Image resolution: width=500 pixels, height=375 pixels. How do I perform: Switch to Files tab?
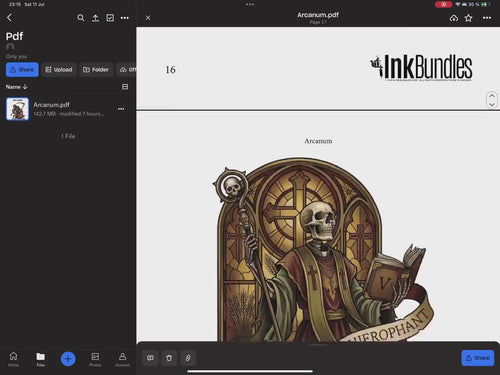tap(41, 359)
